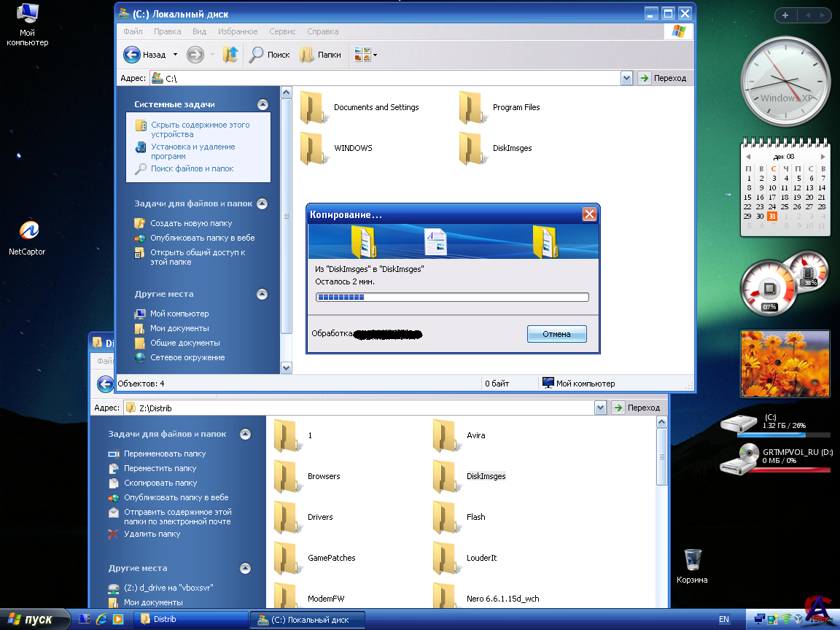Open the Избранное menu
Screen dimensions: 840x630
click(x=238, y=32)
